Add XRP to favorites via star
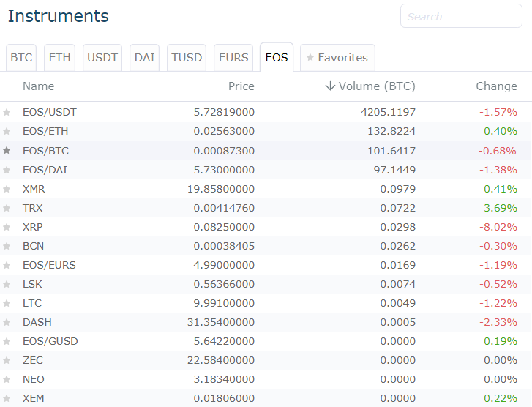 click(x=7, y=227)
